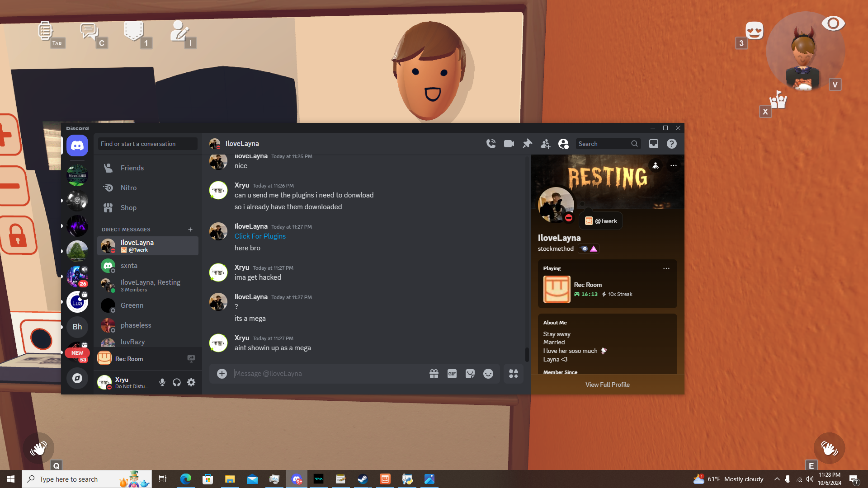Open the sticker picker
868x488 pixels.
pyautogui.click(x=470, y=374)
